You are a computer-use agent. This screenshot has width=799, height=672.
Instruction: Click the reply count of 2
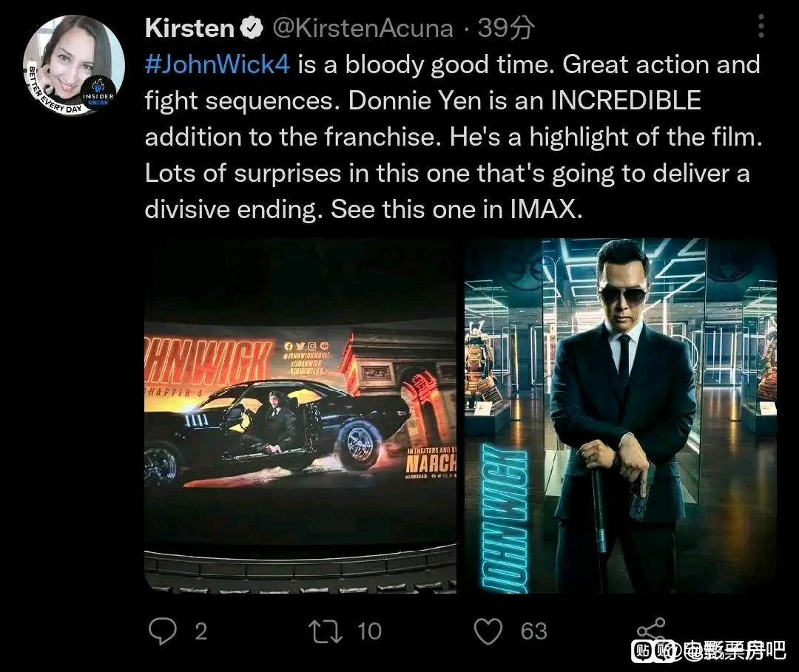click(201, 631)
